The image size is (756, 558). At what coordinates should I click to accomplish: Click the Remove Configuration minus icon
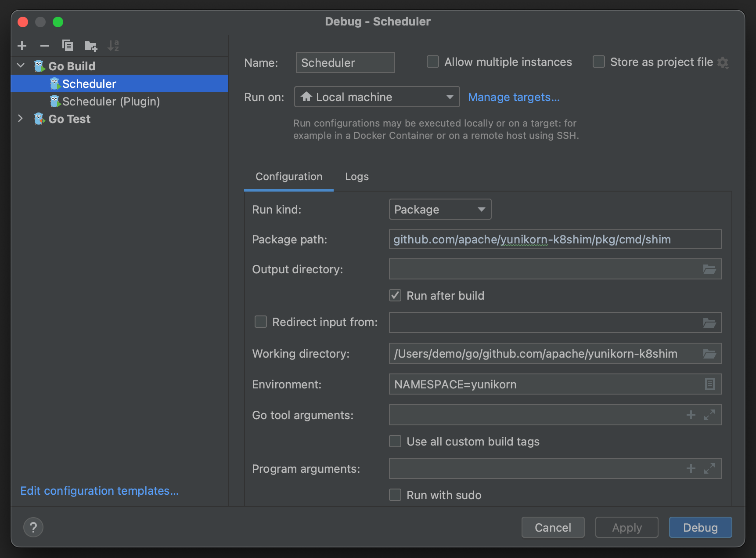(x=45, y=46)
